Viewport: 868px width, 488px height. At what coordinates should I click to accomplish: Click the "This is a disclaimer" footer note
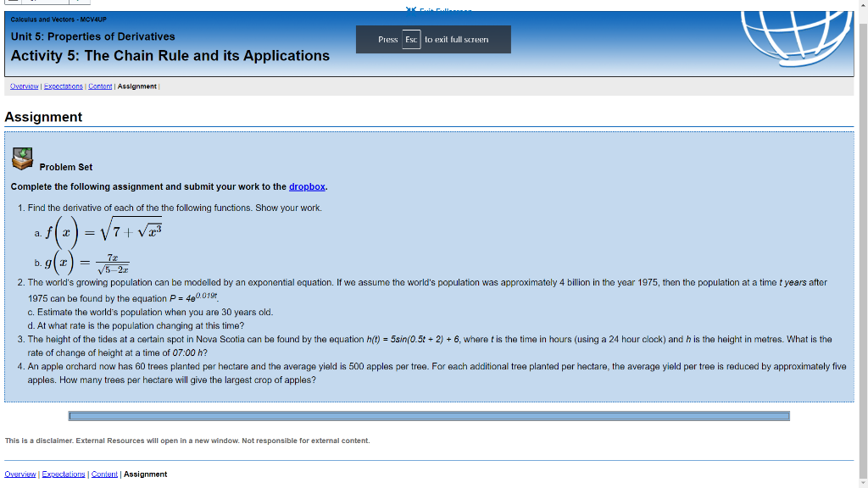[187, 441]
